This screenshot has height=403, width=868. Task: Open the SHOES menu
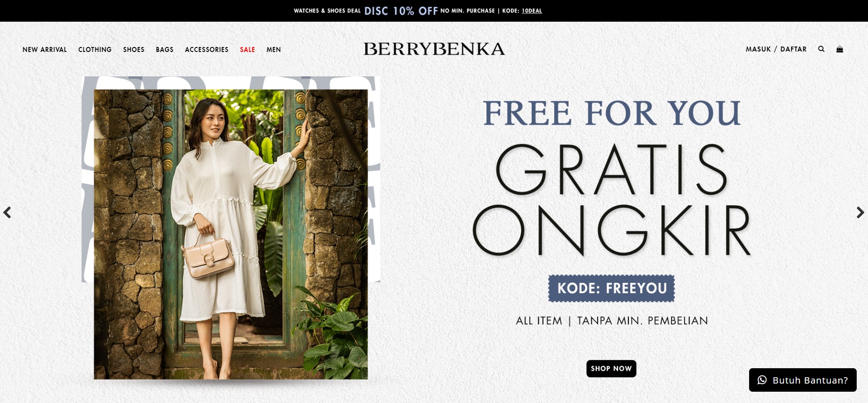134,50
